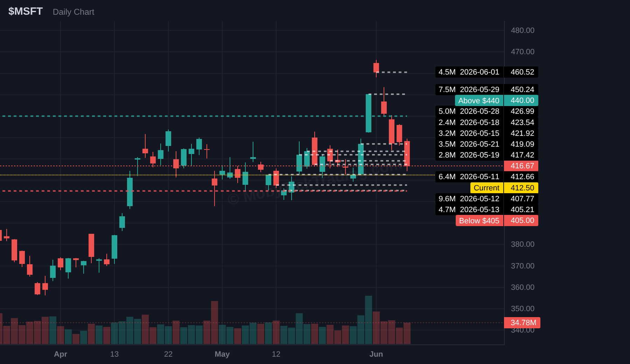The image size is (630, 364).
Task: Click the 360.00 price axis label
Action: click(523, 287)
